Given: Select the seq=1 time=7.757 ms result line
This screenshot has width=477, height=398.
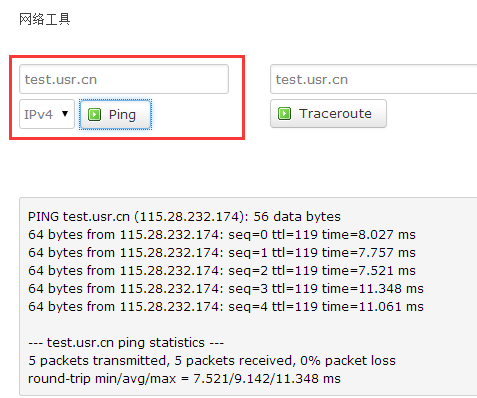Looking at the screenshot, I should pos(222,253).
